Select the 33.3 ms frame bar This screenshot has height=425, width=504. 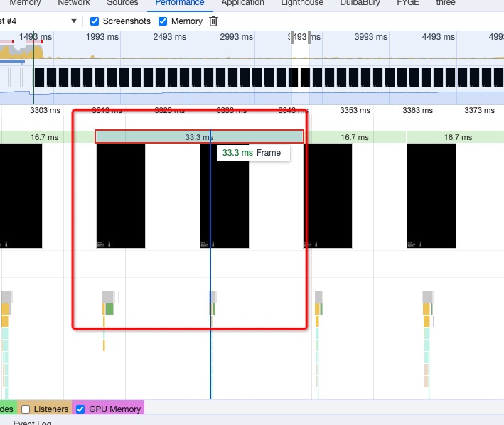(x=199, y=137)
